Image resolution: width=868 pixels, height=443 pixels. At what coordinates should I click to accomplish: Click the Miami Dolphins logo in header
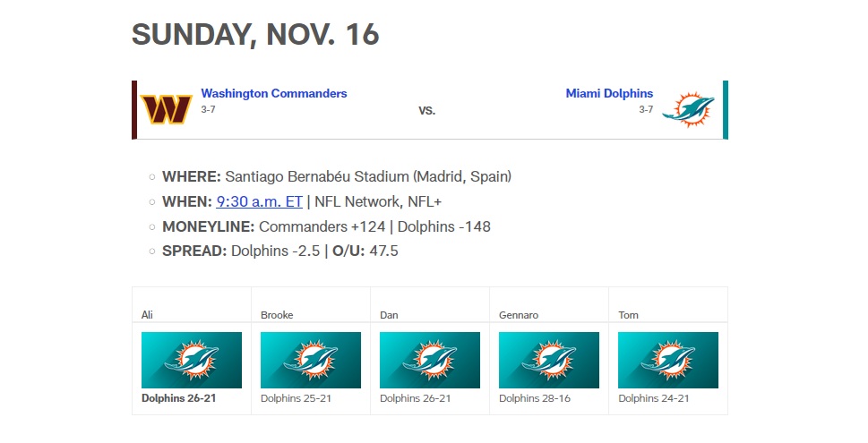[x=688, y=109]
